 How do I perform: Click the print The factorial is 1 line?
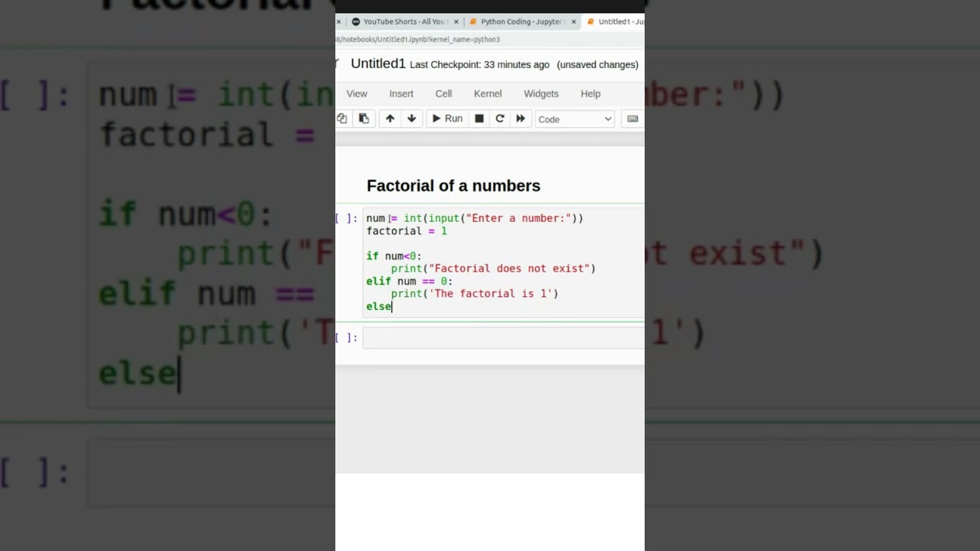point(475,294)
